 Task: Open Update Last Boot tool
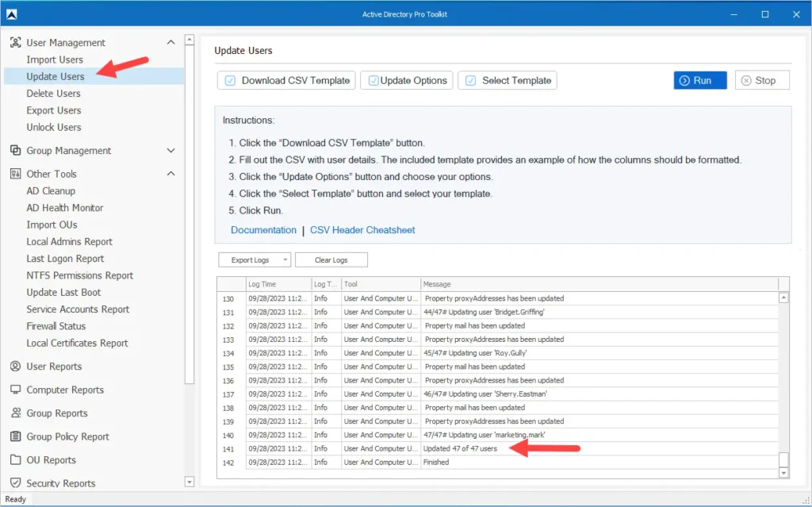pos(63,292)
